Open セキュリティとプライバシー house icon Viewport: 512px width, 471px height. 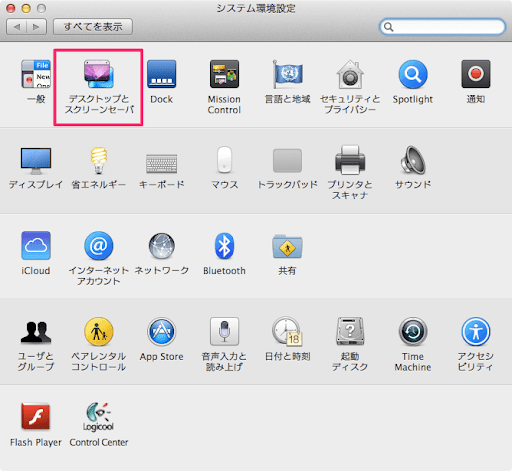350,74
